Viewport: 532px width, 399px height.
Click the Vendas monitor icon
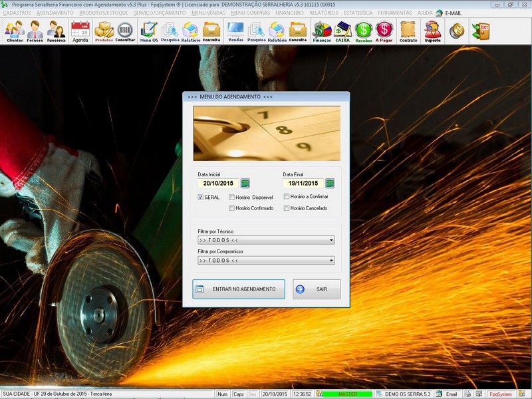click(x=235, y=31)
